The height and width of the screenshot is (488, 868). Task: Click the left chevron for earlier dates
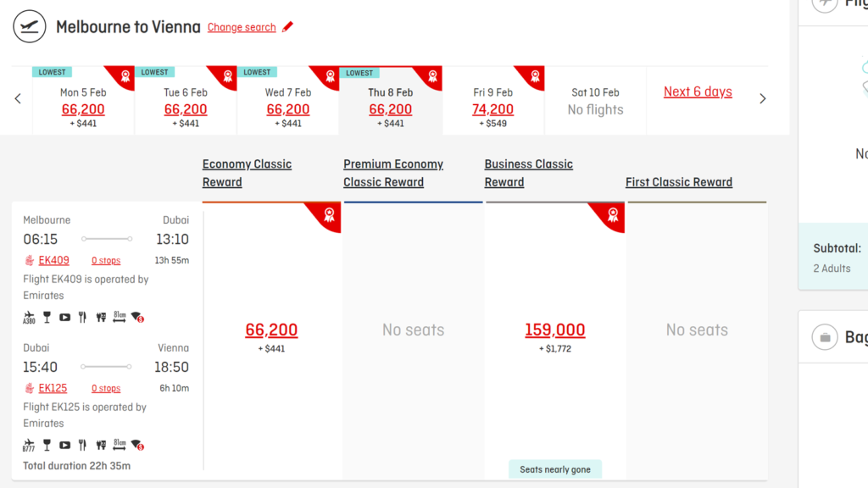point(17,98)
